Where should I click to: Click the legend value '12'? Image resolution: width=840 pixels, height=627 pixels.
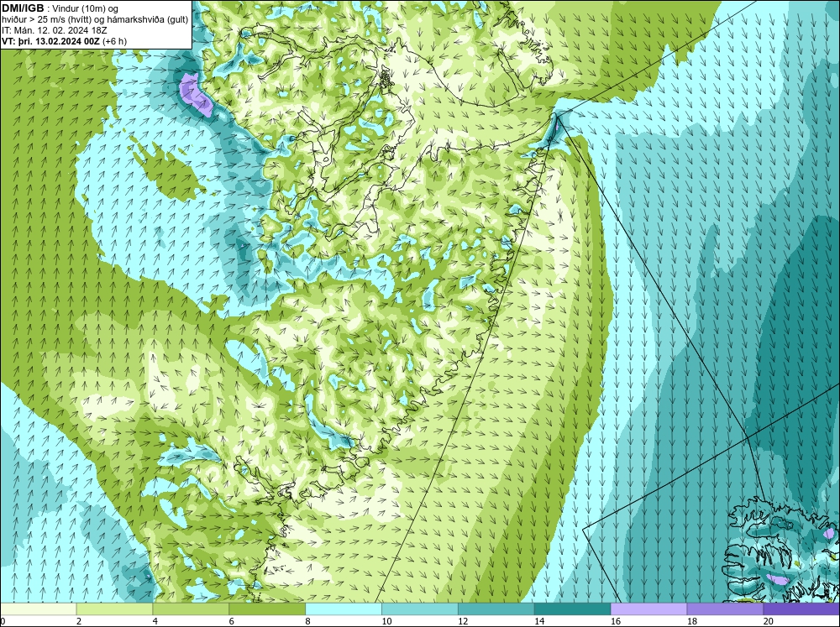(x=463, y=621)
